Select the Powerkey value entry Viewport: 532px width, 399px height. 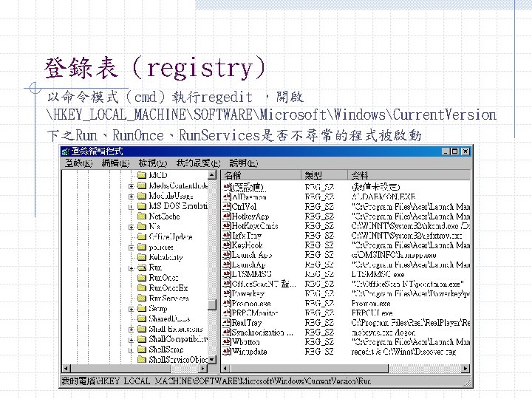coord(248,293)
